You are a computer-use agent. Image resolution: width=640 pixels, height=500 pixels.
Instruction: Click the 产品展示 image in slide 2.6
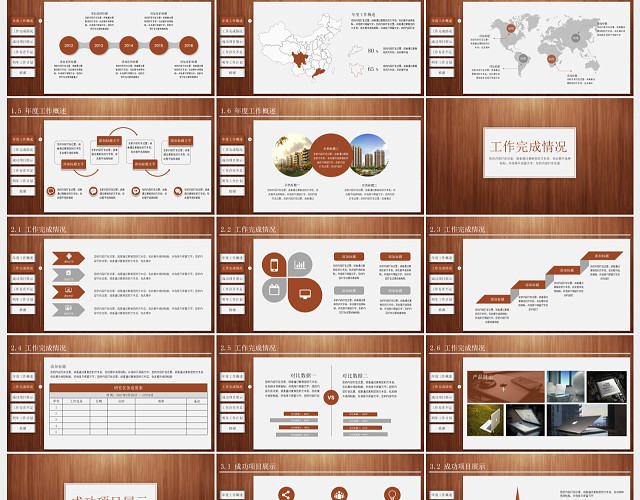[506, 387]
